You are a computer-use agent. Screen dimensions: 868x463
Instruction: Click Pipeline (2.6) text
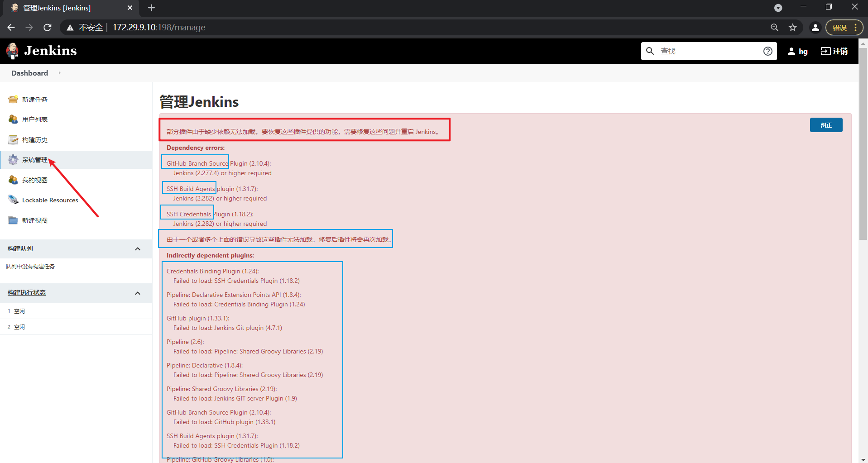185,342
